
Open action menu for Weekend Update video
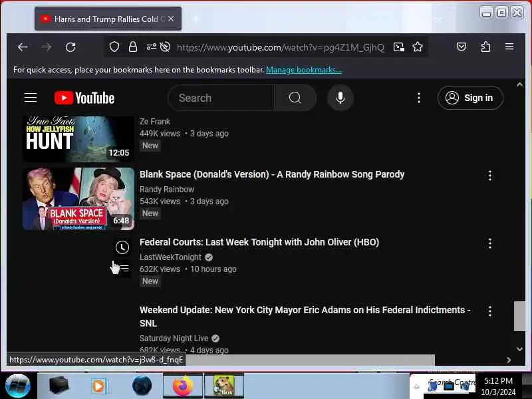[490, 311]
